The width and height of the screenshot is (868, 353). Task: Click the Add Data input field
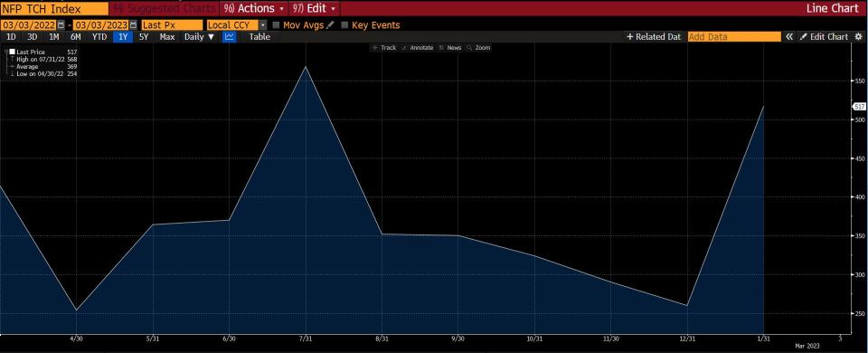point(734,36)
